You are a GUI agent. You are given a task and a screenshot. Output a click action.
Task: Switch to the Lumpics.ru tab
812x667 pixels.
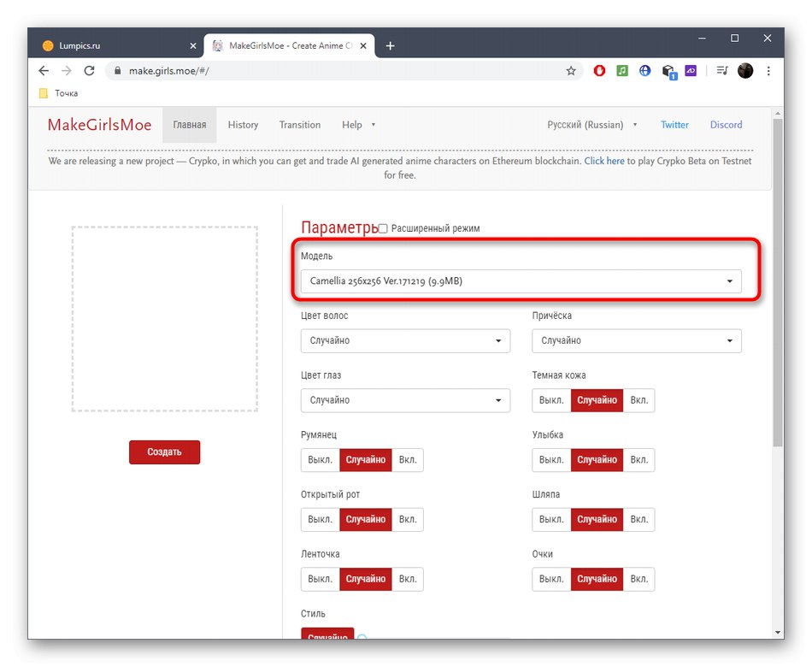click(120, 45)
